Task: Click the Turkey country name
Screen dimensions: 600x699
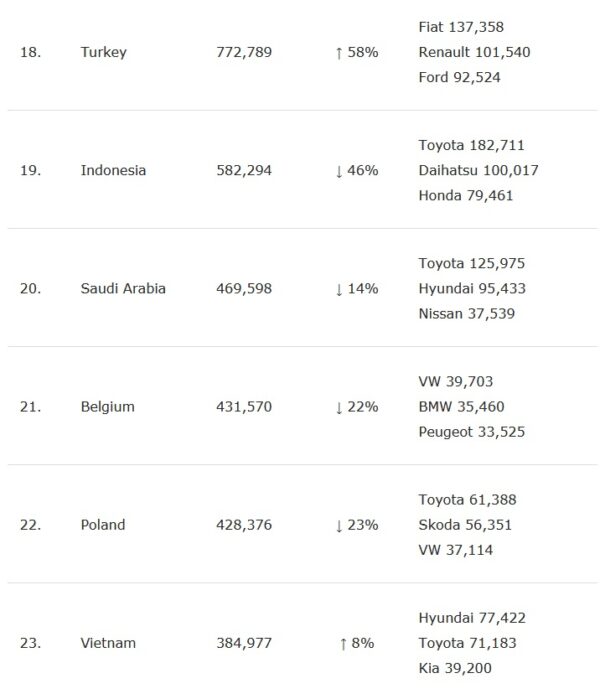Action: pyautogui.click(x=103, y=52)
